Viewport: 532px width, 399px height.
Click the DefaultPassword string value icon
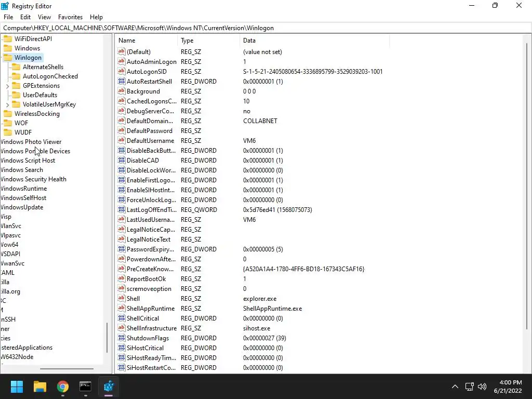122,130
